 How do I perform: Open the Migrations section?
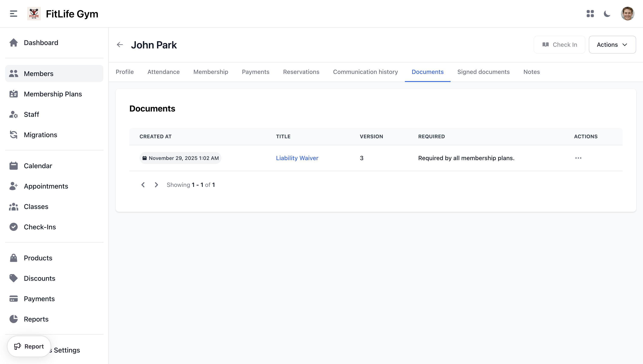pyautogui.click(x=41, y=135)
